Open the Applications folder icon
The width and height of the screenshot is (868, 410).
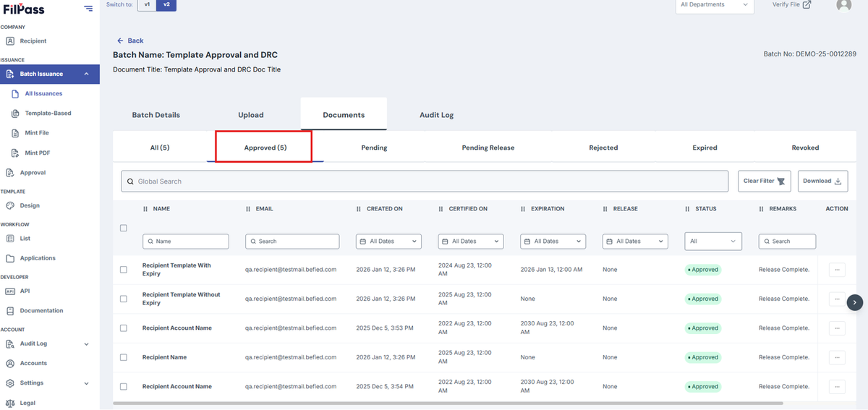pos(10,258)
